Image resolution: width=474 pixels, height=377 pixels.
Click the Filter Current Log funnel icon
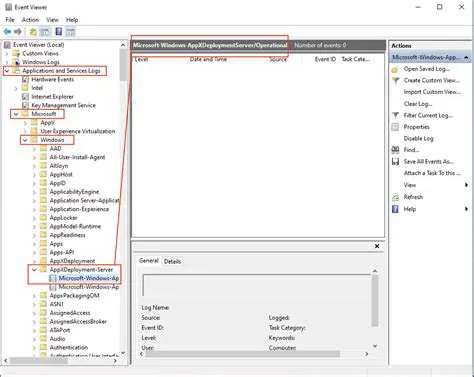(x=395, y=116)
